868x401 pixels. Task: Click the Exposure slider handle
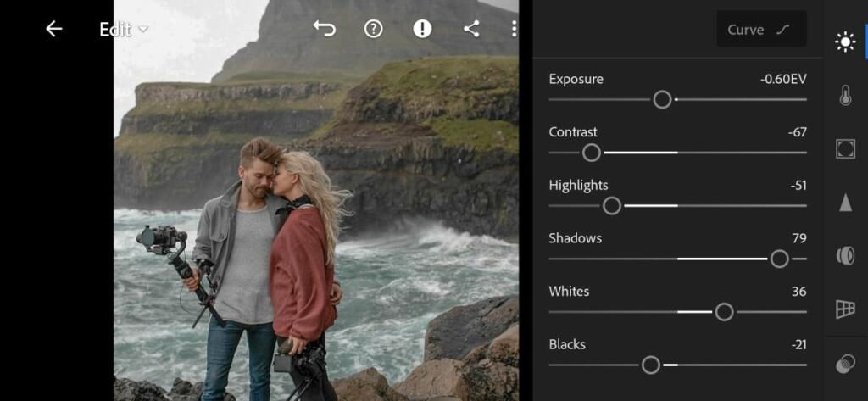pos(662,100)
